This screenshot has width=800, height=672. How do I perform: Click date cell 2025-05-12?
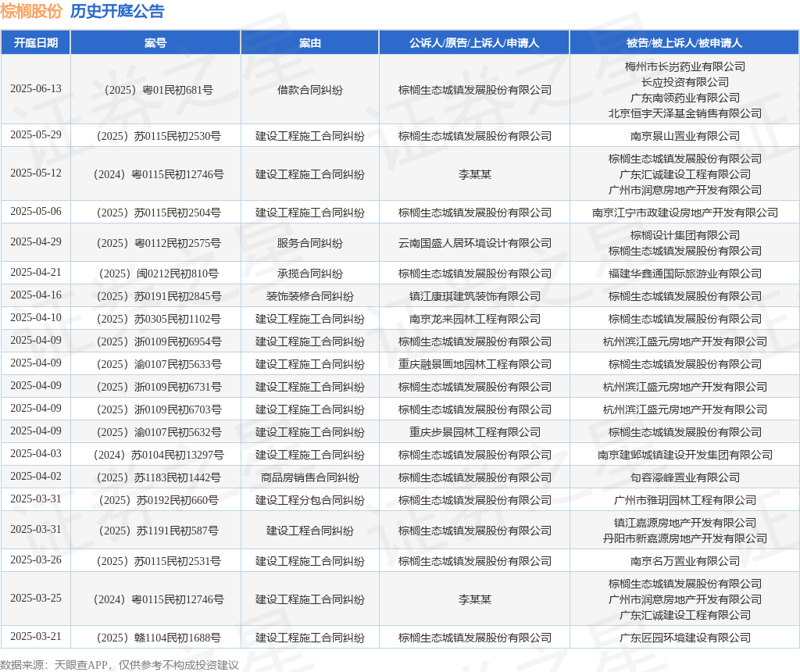tap(36, 173)
